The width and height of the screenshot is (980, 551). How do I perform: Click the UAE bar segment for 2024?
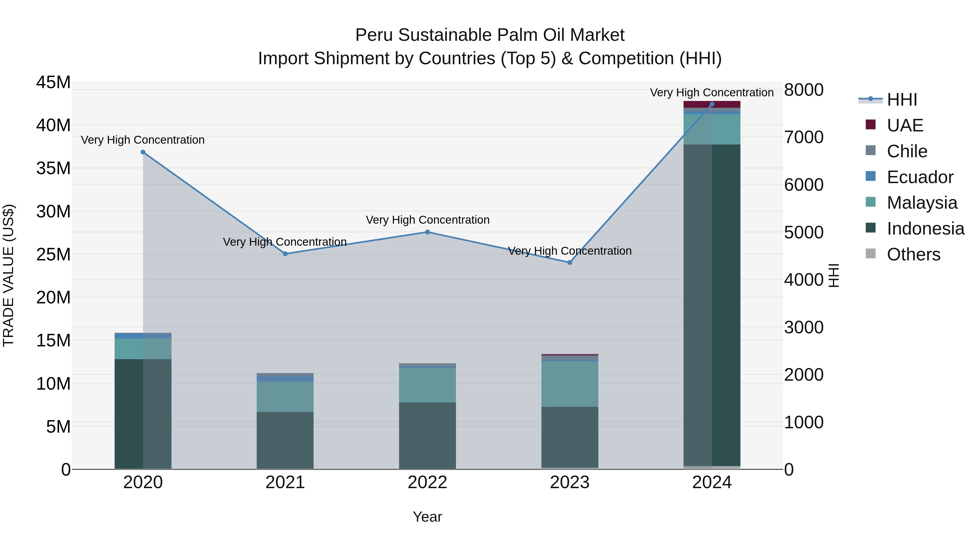tap(712, 104)
